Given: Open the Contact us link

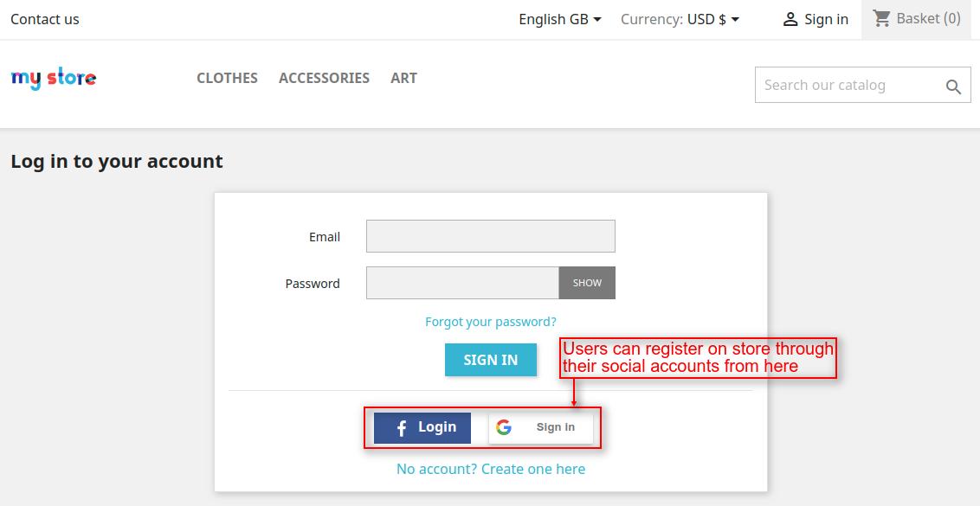Looking at the screenshot, I should (45, 19).
